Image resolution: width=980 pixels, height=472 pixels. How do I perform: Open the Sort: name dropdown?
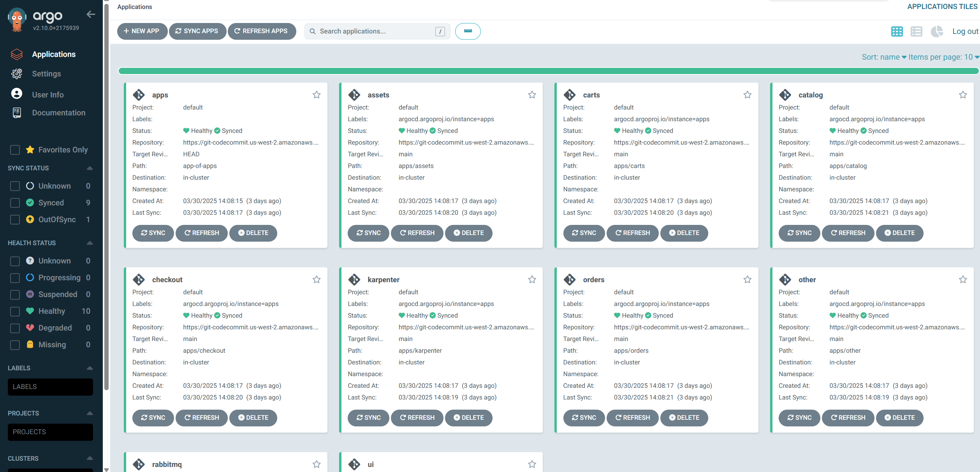point(884,57)
